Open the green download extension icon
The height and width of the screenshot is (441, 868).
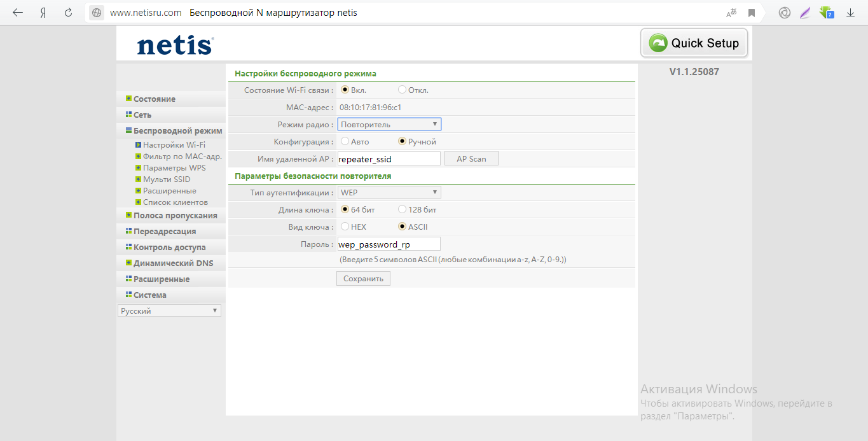pyautogui.click(x=827, y=13)
